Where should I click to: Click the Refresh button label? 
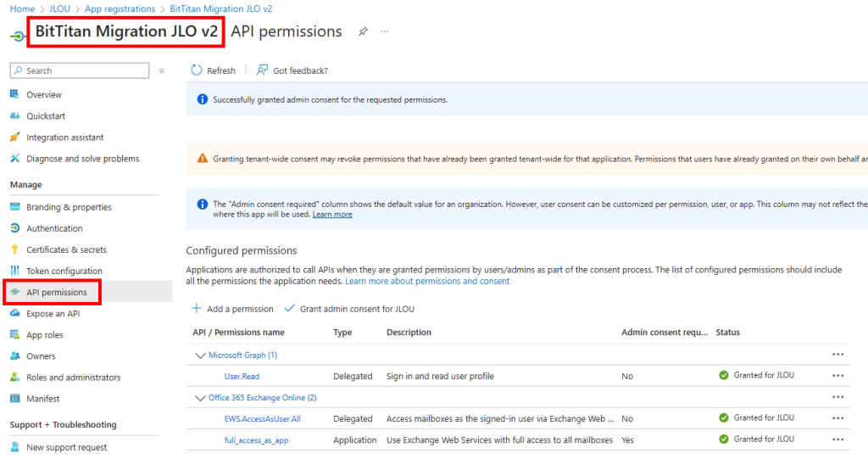(221, 71)
